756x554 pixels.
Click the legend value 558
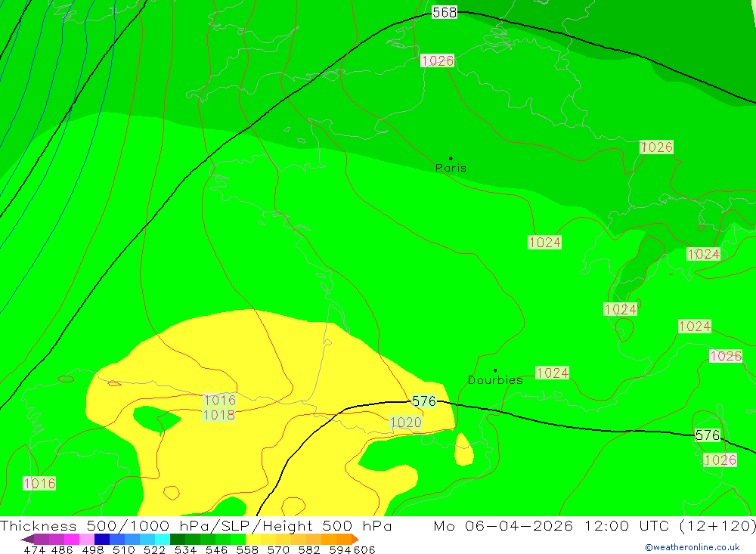(x=247, y=549)
